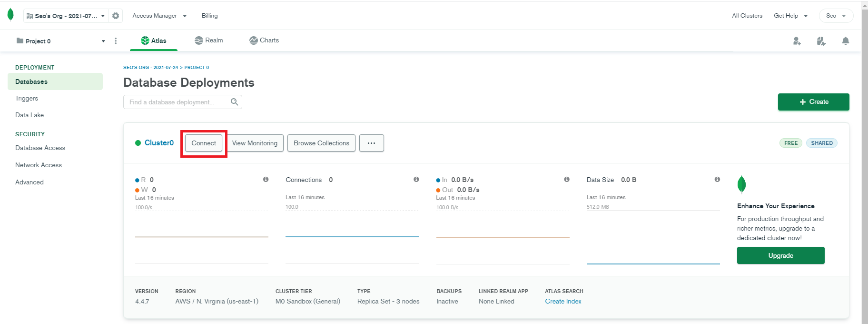Click info icon for Connections chart

[x=416, y=180]
